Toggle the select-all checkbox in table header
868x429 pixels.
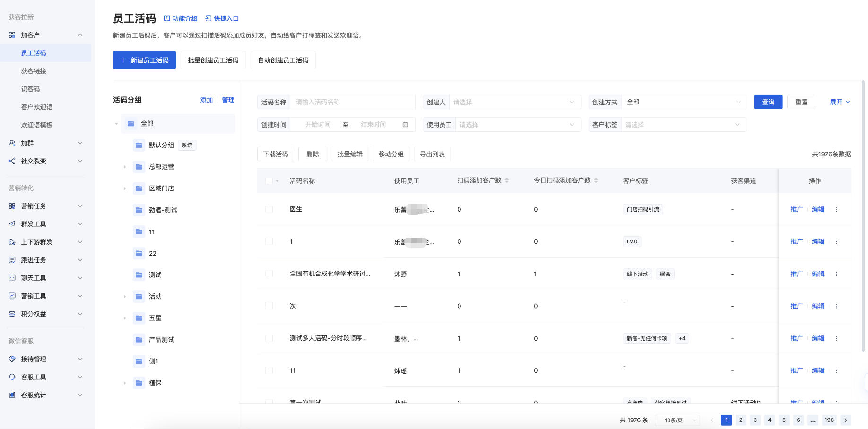click(x=269, y=180)
